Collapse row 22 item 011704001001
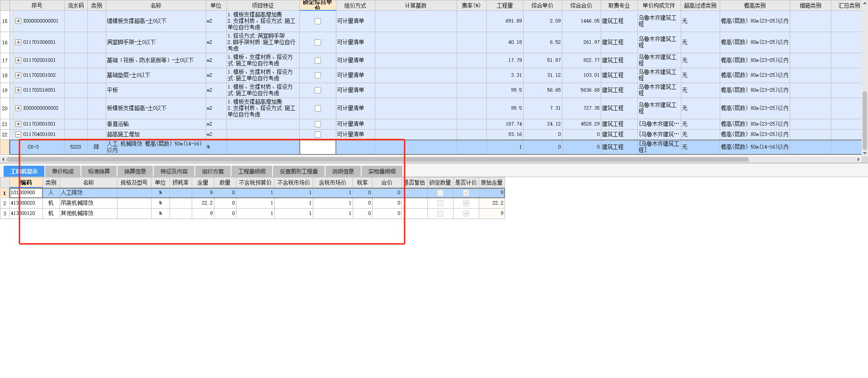 point(18,135)
